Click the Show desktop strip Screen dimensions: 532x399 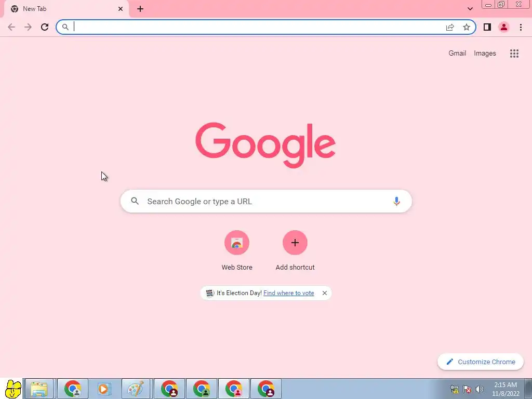point(528,389)
